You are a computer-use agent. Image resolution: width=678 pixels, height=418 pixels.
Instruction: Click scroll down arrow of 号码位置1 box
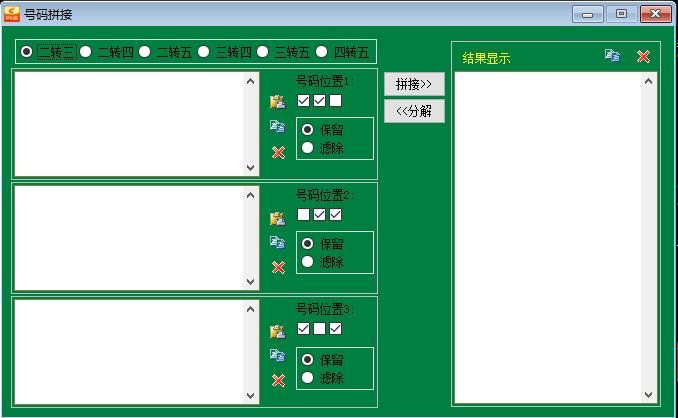tap(251, 167)
